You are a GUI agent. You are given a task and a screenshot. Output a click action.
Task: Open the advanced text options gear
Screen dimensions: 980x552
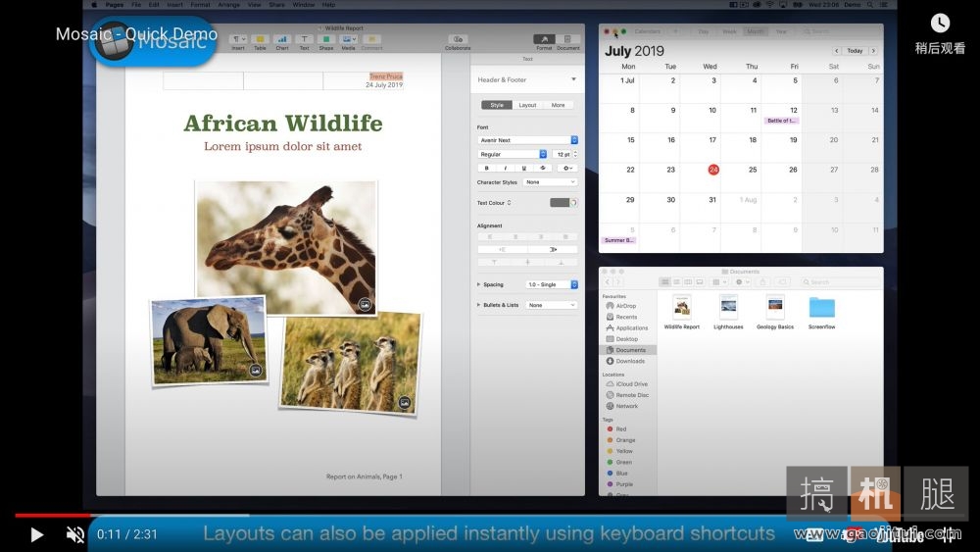pyautogui.click(x=567, y=169)
